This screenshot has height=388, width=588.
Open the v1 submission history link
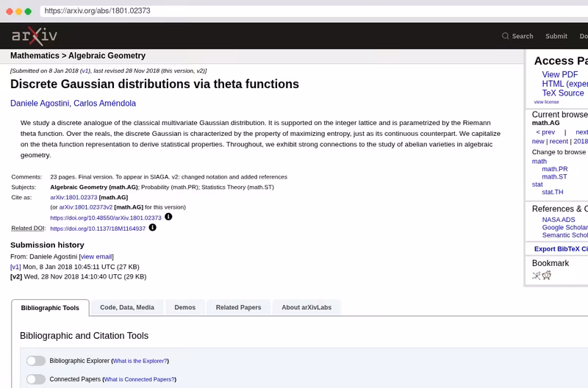tap(15, 267)
